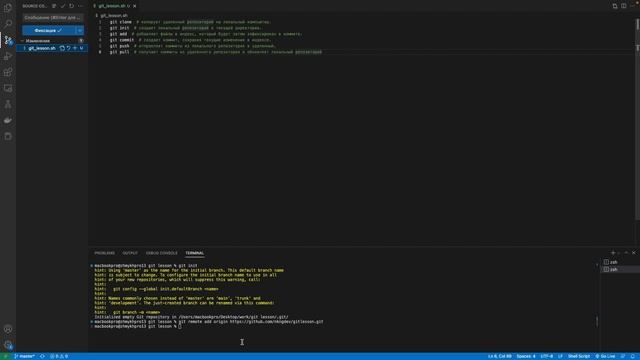The height and width of the screenshot is (360, 640).
Task: Focus the commit message input field
Action: (x=53, y=18)
